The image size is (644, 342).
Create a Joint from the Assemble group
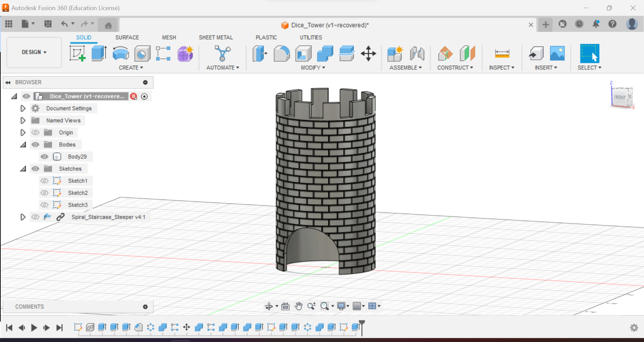[417, 54]
